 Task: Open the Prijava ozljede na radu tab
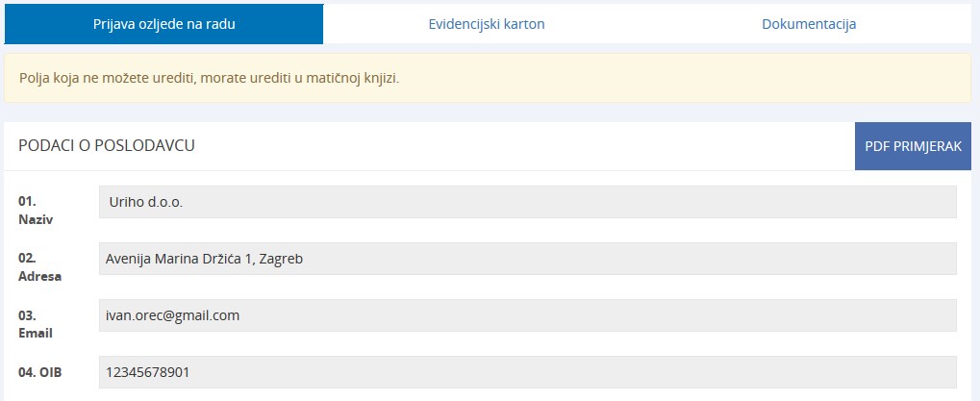point(163,24)
